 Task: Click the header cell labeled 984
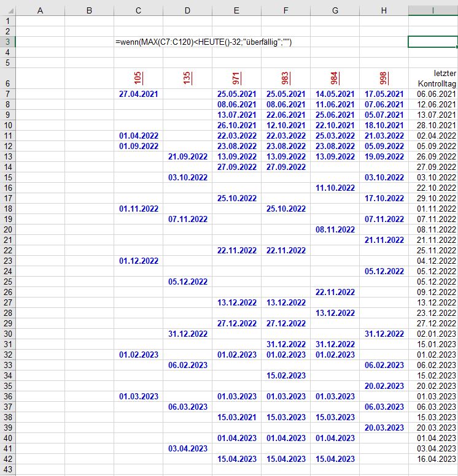335,79
